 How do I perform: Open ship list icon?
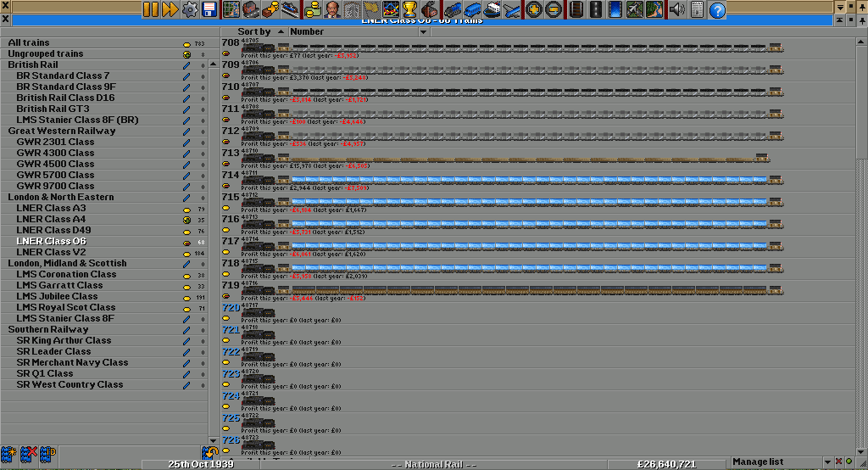point(492,9)
